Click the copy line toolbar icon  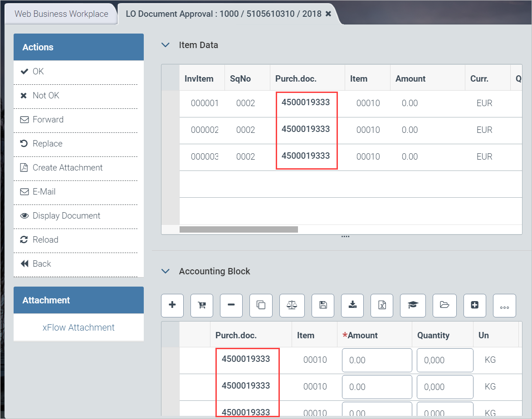261,305
